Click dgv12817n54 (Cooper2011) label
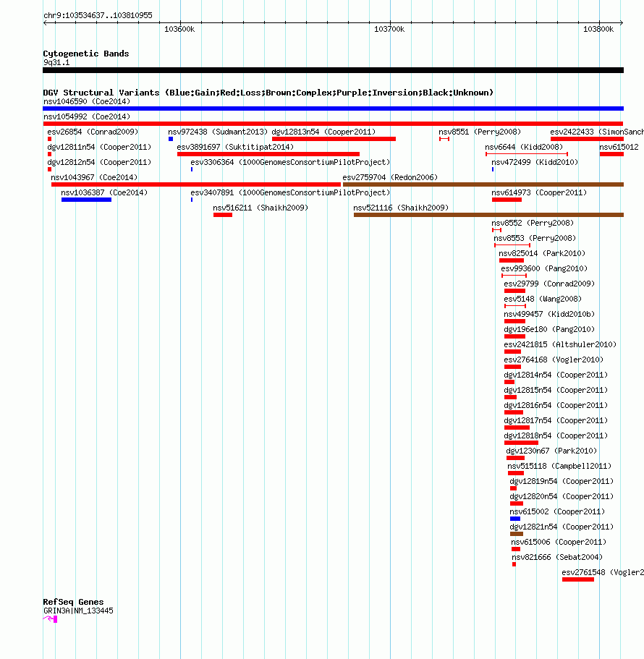 click(x=555, y=420)
